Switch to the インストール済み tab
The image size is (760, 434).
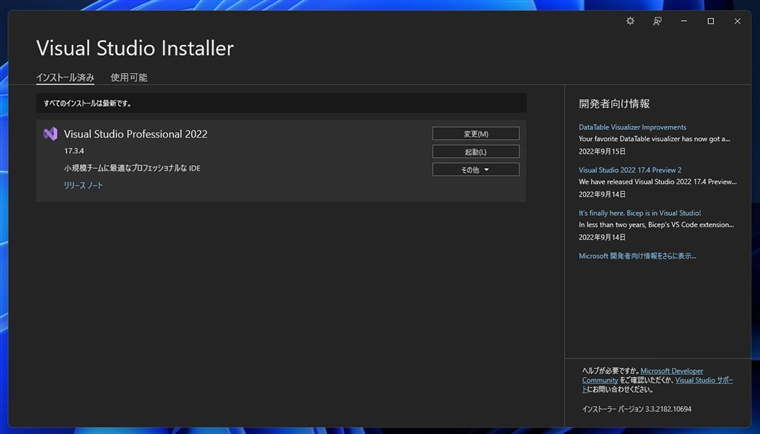point(65,77)
